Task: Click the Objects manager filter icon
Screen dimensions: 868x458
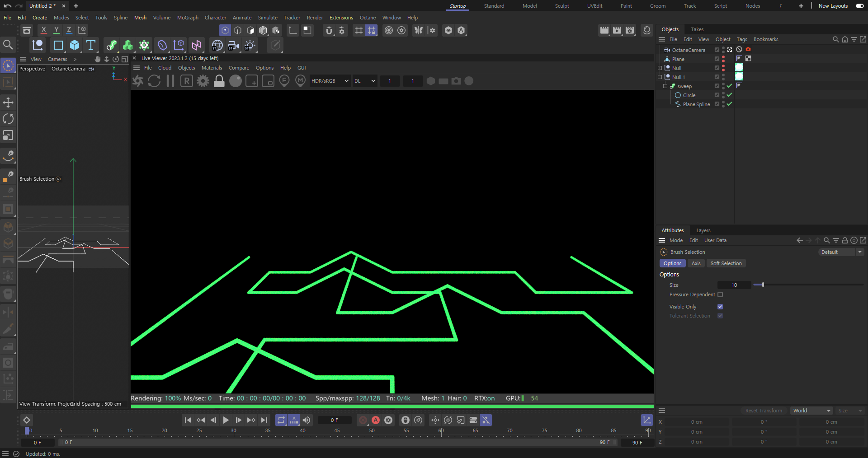Action: click(854, 39)
